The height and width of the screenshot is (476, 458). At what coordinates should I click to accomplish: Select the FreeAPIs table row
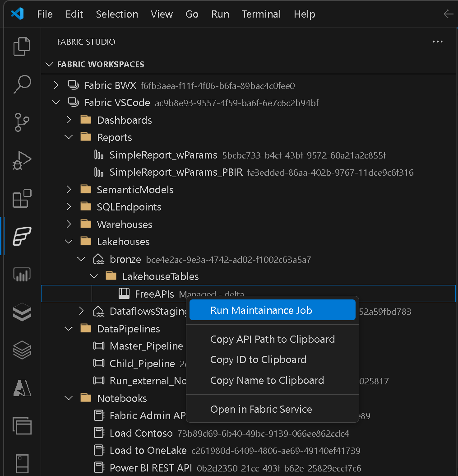(x=248, y=294)
